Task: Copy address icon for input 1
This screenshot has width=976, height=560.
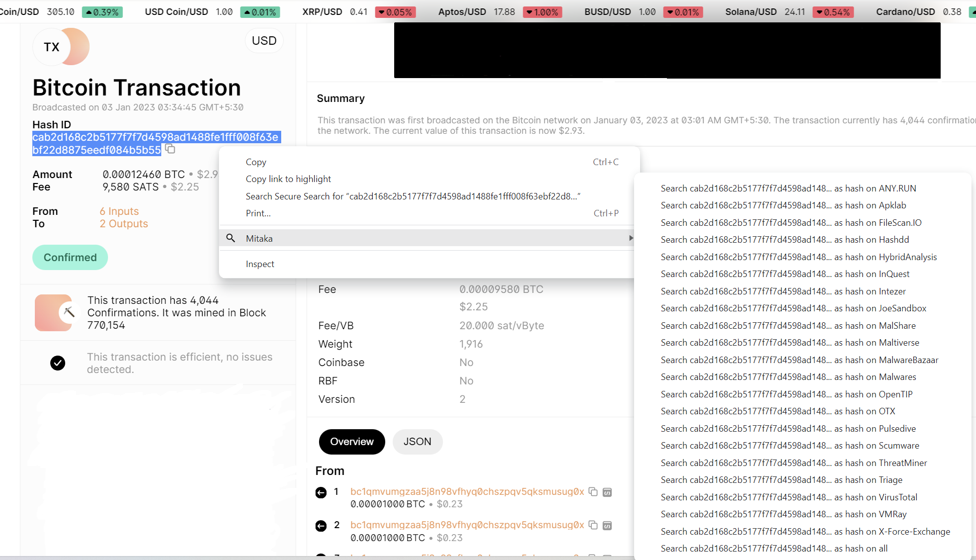Action: [593, 491]
